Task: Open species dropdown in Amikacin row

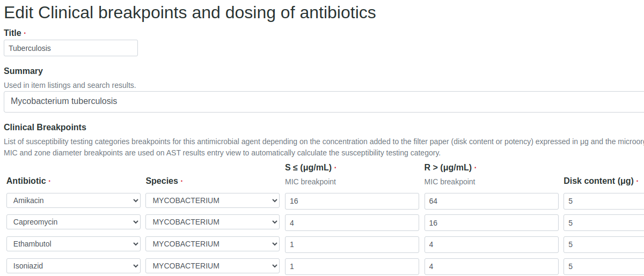Action: (213, 201)
